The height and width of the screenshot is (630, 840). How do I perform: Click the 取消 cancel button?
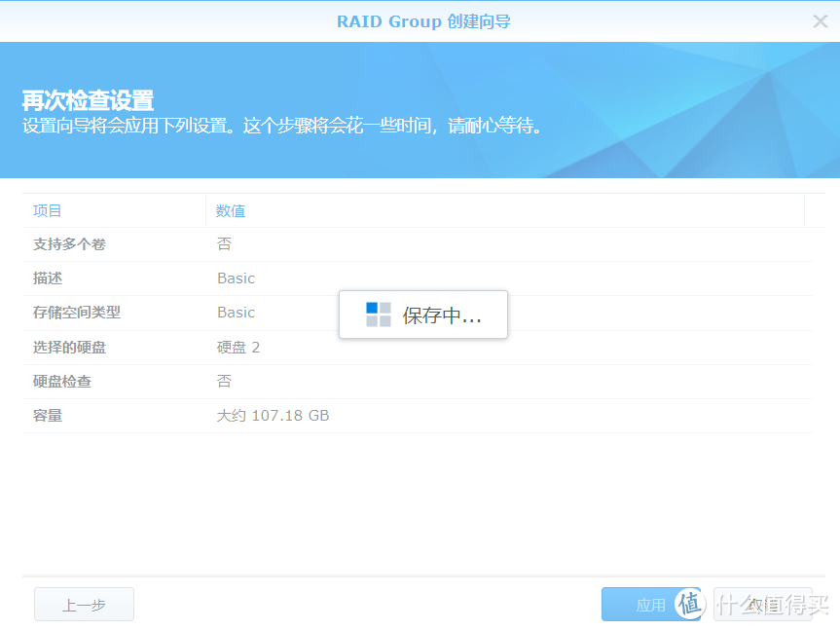pos(762,605)
